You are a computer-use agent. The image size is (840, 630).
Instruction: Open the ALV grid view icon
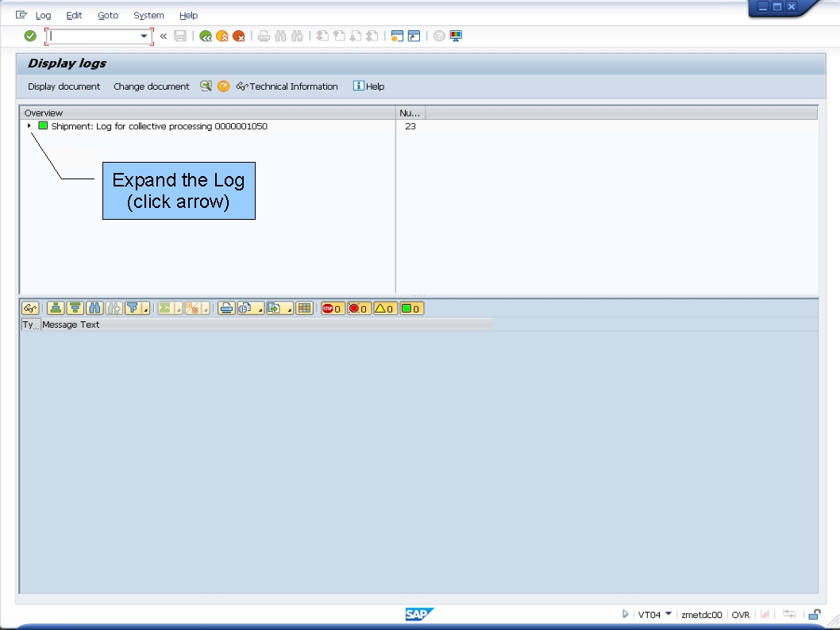(304, 308)
